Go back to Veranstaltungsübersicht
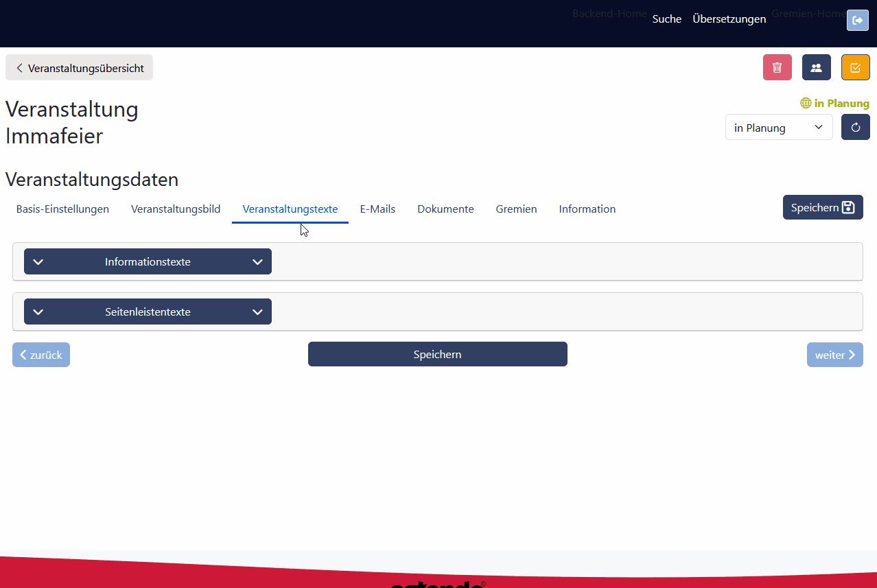The height and width of the screenshot is (588, 877). click(x=79, y=68)
